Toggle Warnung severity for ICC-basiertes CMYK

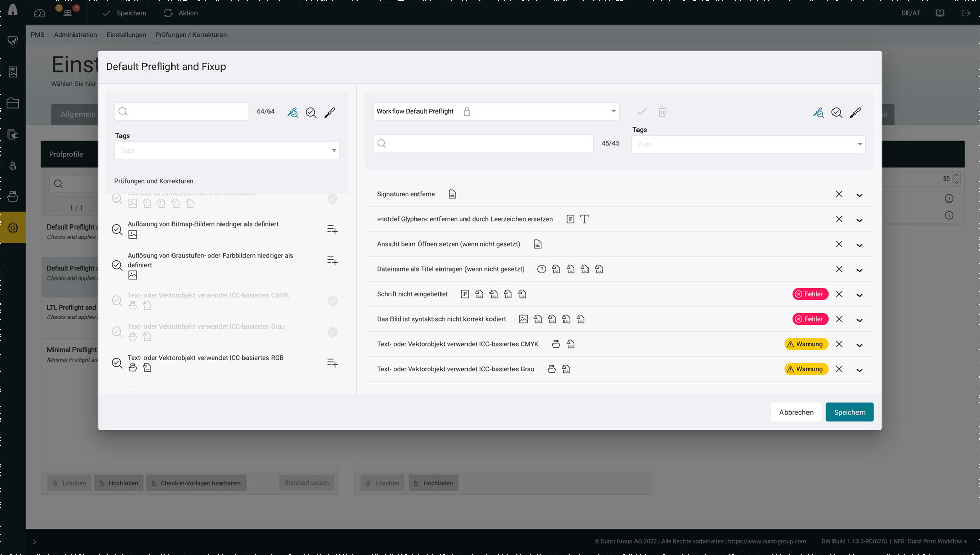coord(806,344)
